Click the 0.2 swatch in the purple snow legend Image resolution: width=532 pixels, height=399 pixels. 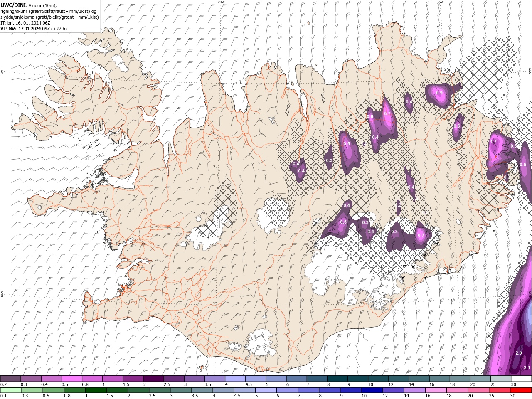point(10,379)
